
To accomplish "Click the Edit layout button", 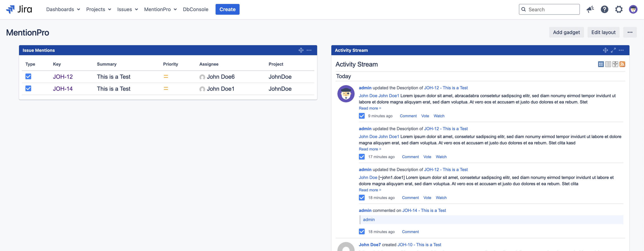I will (x=603, y=32).
